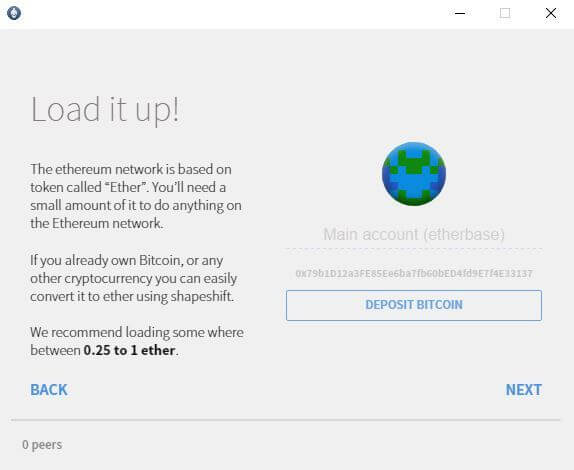Minimize the wallet window
Viewport: 574px width, 470px height.
click(460, 14)
